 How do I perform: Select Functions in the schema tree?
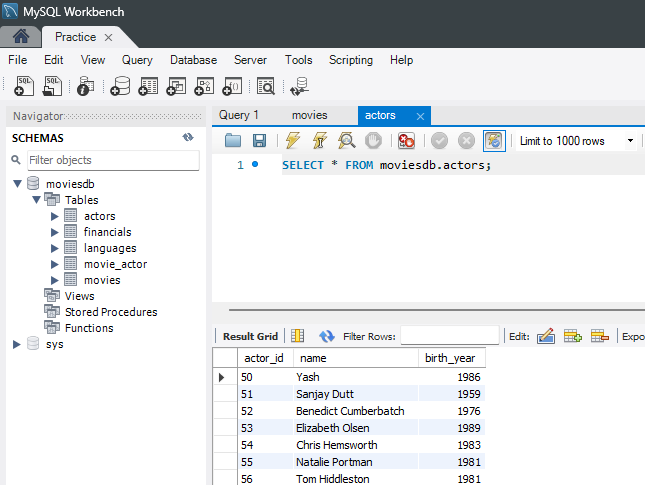[x=89, y=328]
